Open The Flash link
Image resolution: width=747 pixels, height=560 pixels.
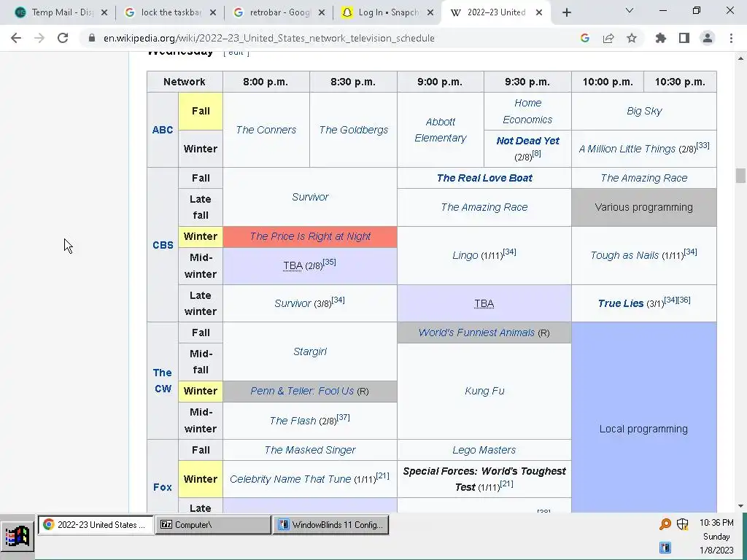[x=293, y=421]
